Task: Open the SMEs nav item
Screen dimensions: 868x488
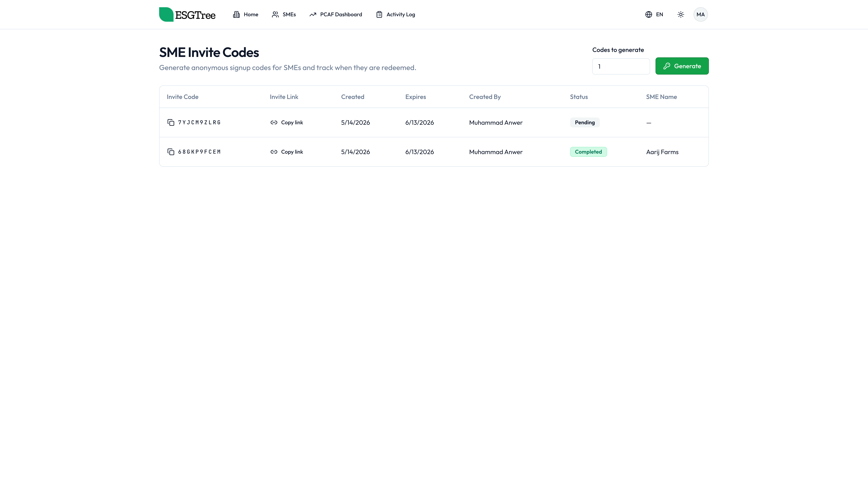Action: 284,14
